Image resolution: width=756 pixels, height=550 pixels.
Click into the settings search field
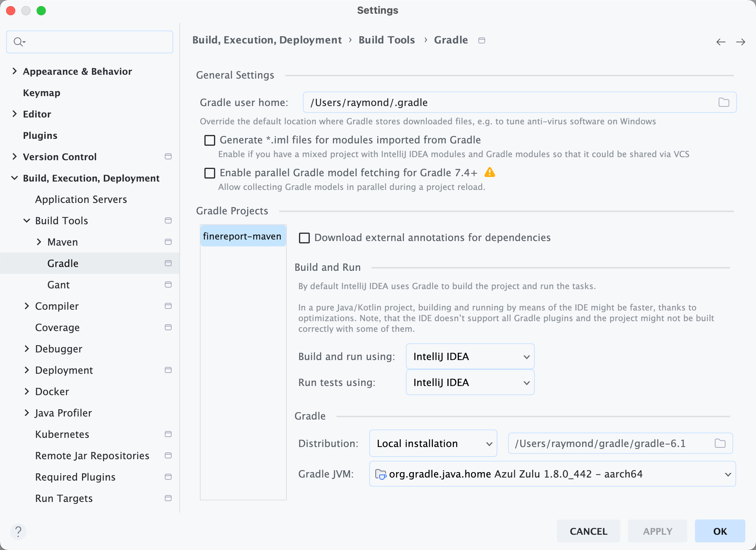click(x=90, y=42)
